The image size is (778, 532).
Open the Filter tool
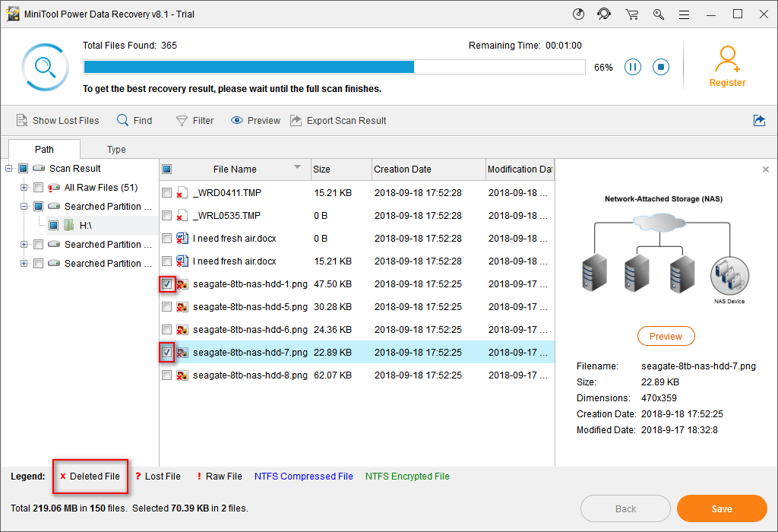coord(195,121)
